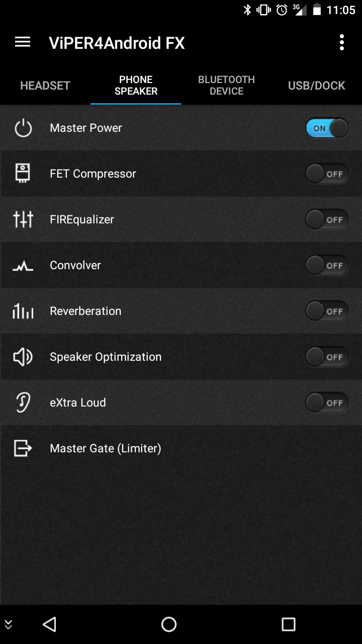Open the hamburger navigation menu
The image size is (362, 644).
click(x=23, y=42)
